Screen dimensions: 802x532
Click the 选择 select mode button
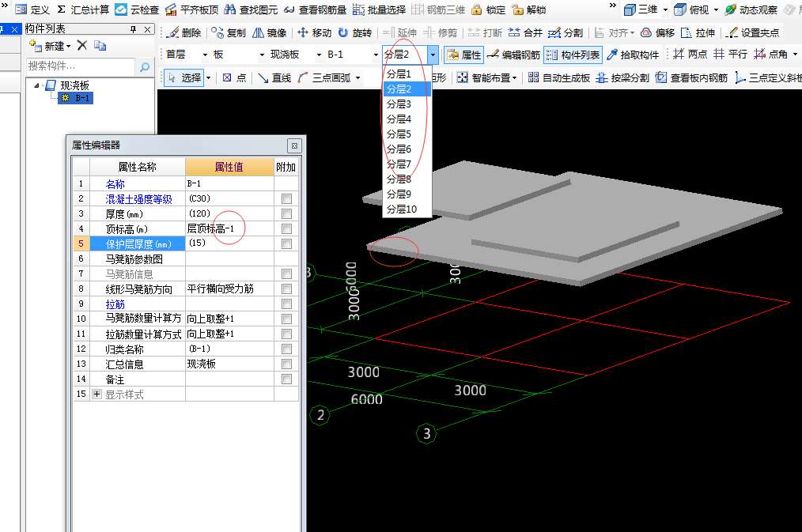pos(184,77)
